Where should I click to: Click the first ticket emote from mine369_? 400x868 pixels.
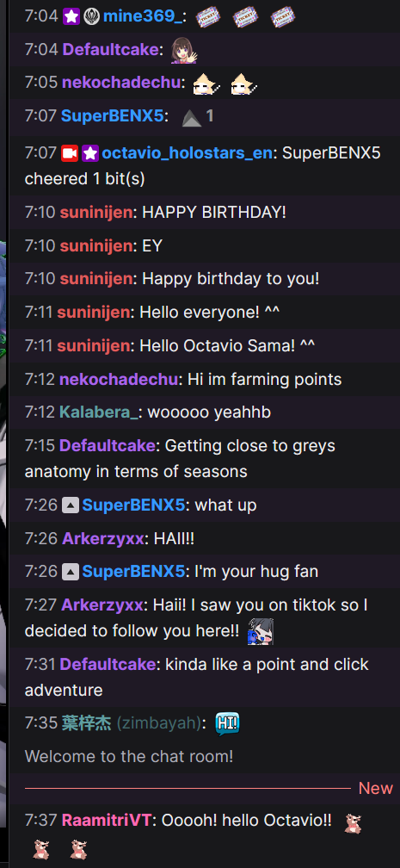coord(208,16)
